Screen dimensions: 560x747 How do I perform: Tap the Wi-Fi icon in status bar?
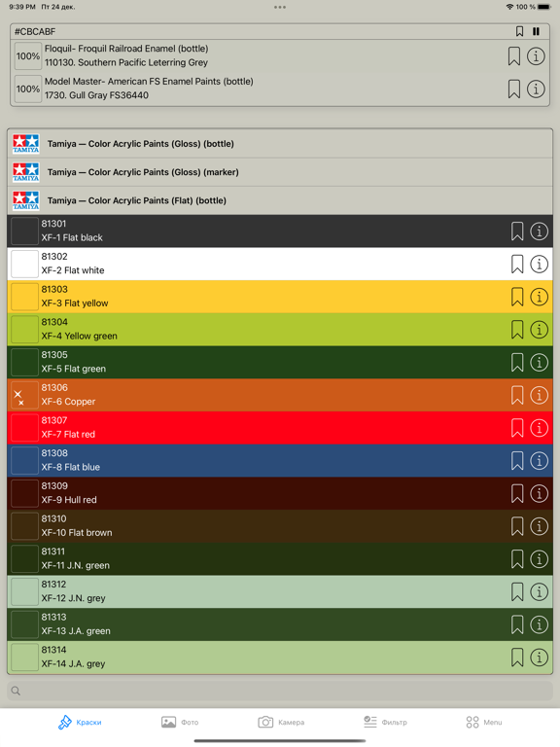pyautogui.click(x=509, y=7)
